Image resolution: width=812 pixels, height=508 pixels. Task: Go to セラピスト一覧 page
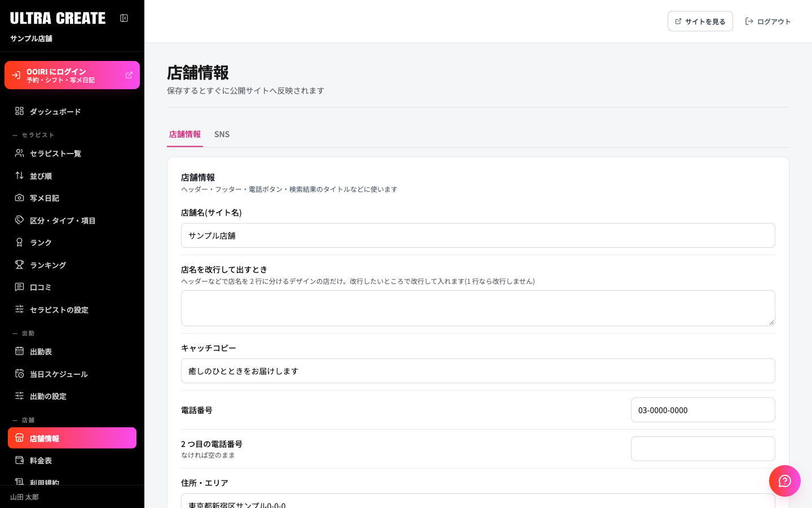[72, 153]
